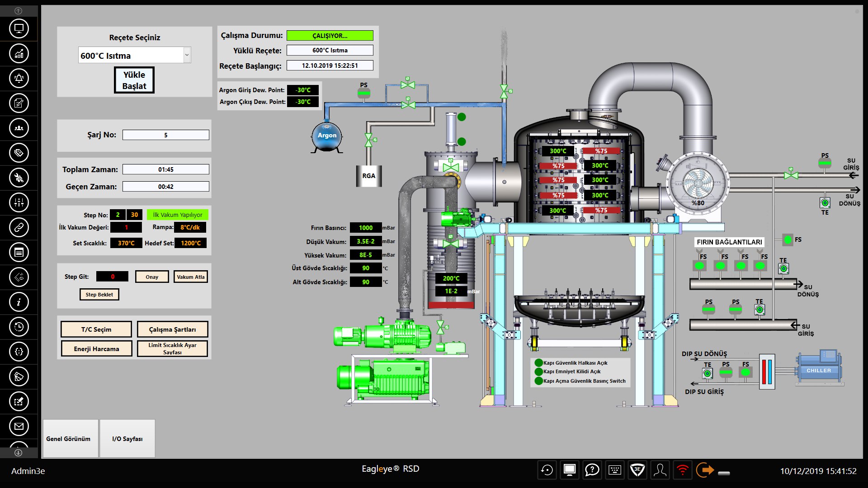Click the display monitor icon in bottom bar
Image resolution: width=868 pixels, height=488 pixels.
tap(570, 470)
